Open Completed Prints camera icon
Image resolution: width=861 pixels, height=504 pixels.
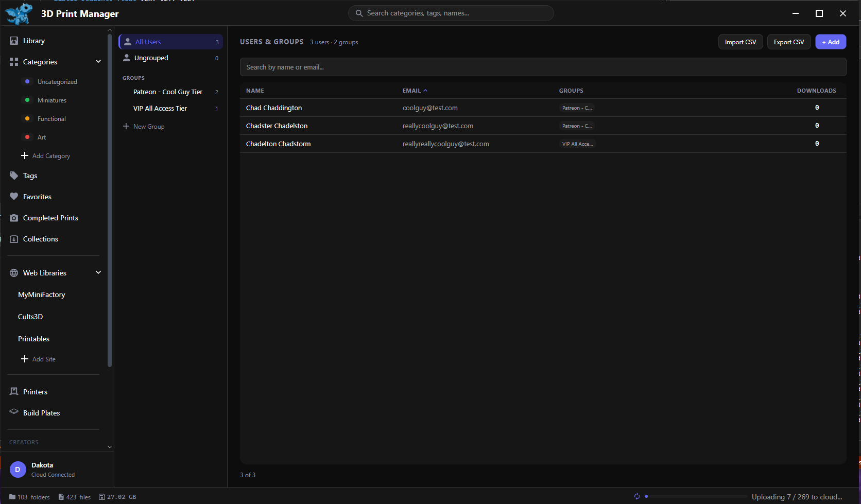(x=14, y=218)
